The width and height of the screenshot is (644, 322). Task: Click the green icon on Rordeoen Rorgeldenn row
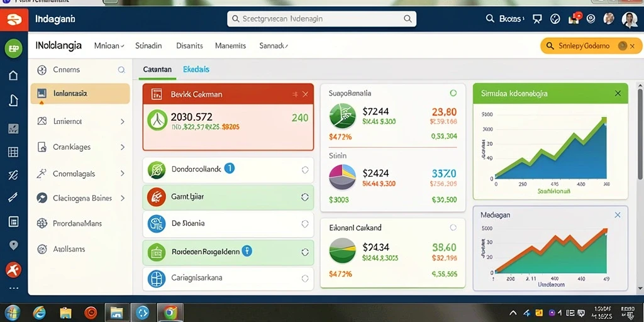156,252
